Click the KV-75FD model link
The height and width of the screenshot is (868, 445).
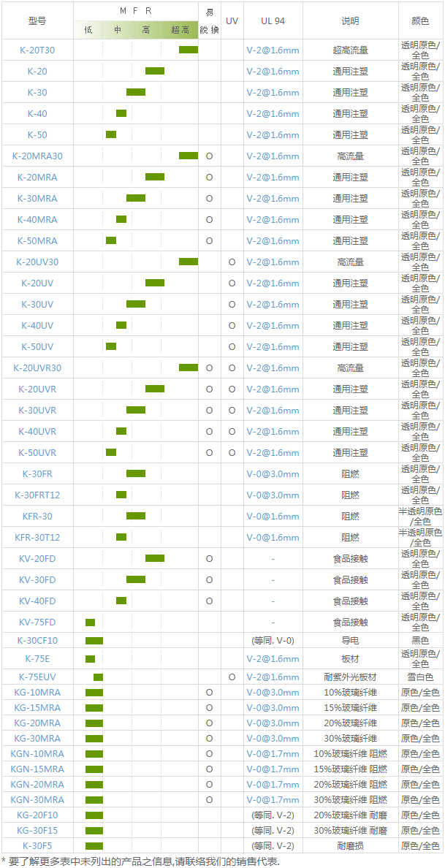click(37, 623)
